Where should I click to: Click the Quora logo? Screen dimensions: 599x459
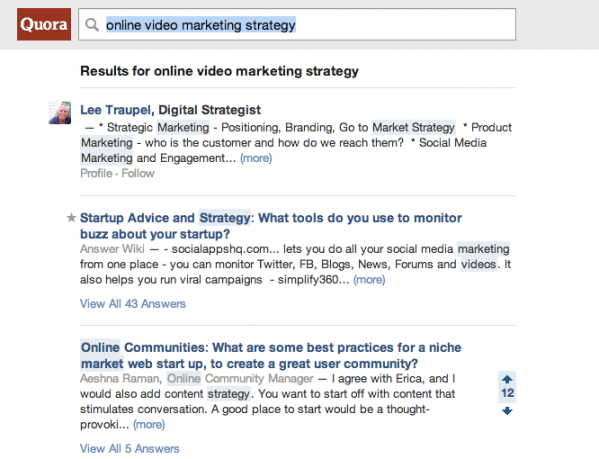[x=44, y=24]
